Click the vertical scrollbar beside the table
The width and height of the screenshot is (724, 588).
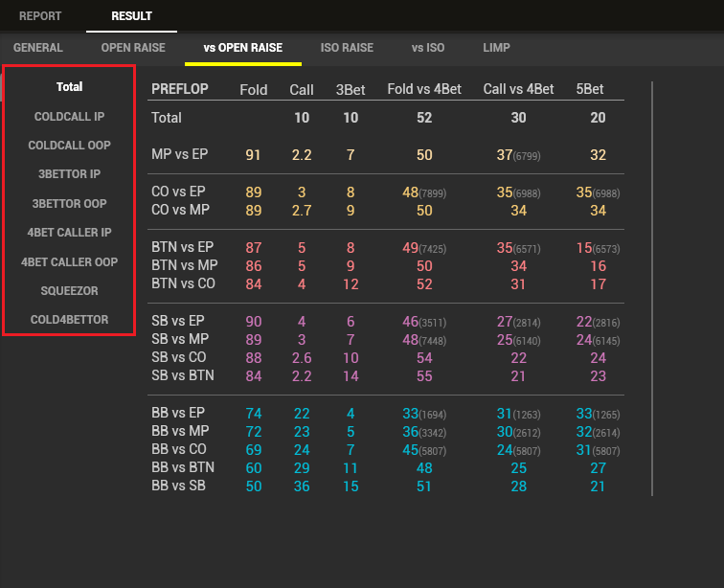click(x=652, y=287)
